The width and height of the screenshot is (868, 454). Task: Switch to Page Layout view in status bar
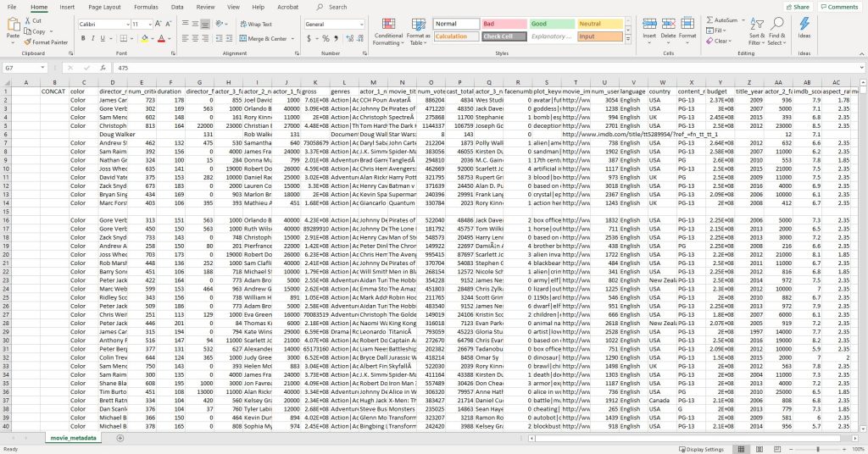tap(759, 449)
